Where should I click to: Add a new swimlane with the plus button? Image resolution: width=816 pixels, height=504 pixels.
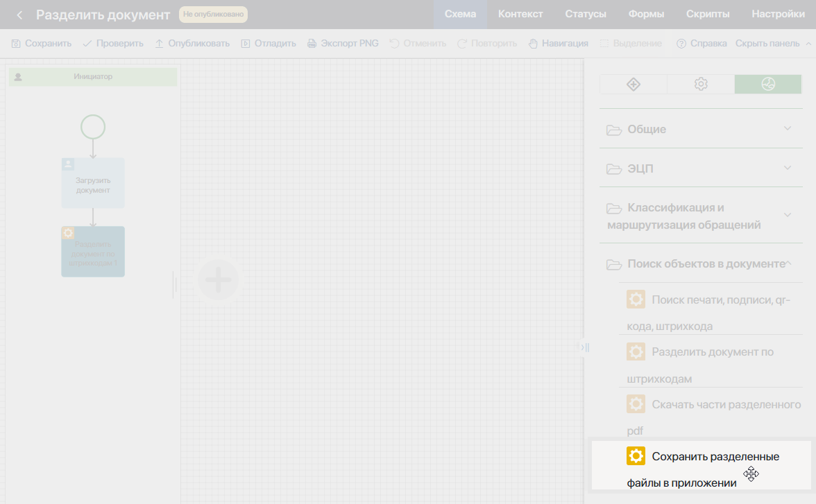pos(219,280)
